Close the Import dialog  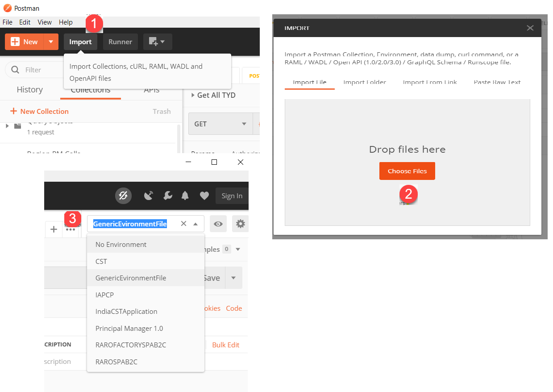530,28
